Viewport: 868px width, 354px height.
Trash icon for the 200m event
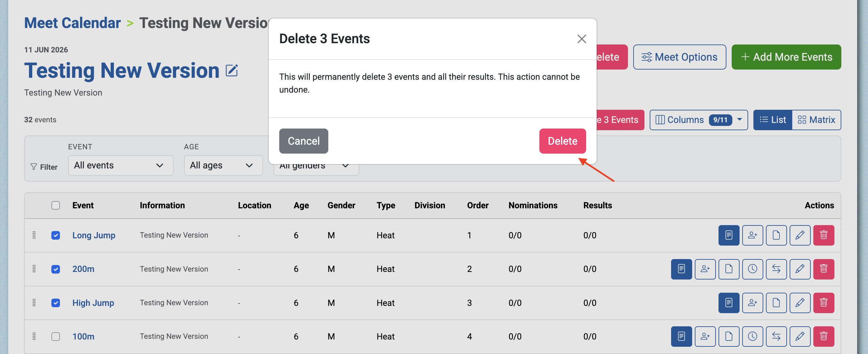click(x=824, y=269)
